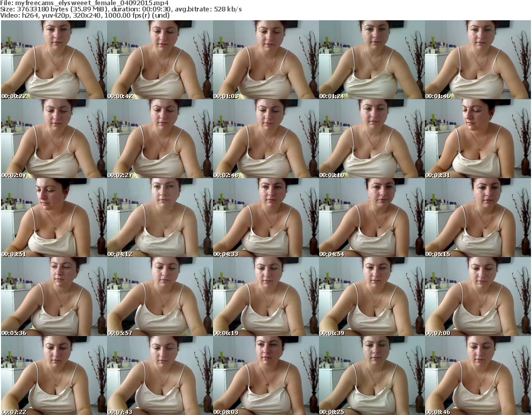Click the 'Size: 37633180 bytes' info line
Viewport: 532px width, 415px height.
coord(121,9)
